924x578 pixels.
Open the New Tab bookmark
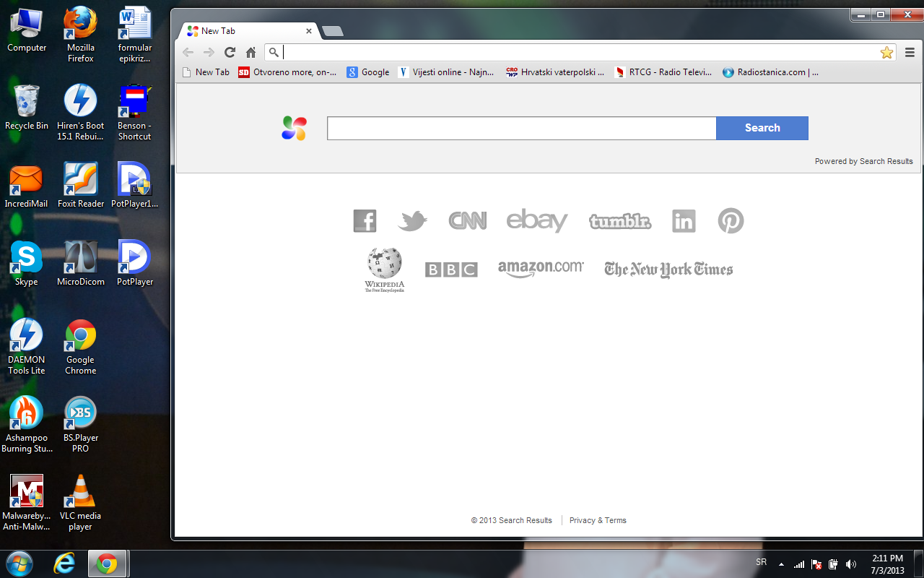tap(206, 72)
